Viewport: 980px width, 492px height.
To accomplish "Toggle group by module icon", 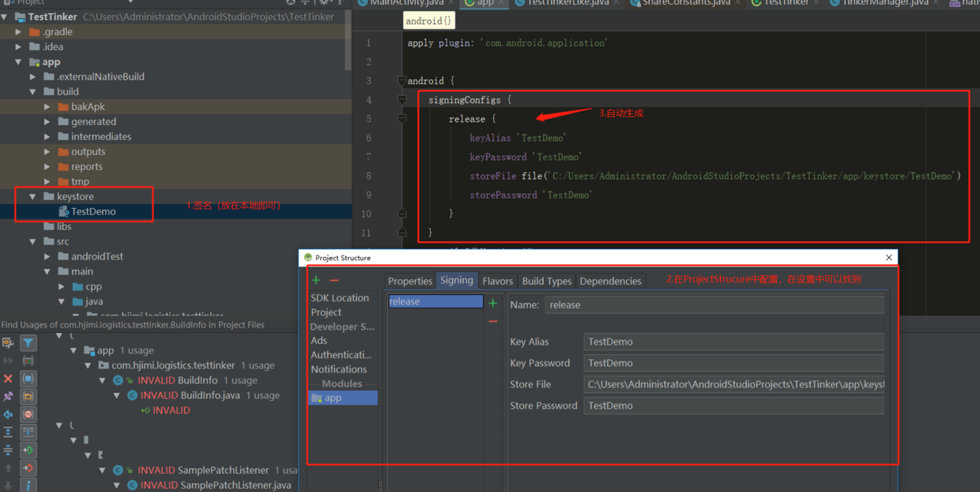I will (x=28, y=378).
